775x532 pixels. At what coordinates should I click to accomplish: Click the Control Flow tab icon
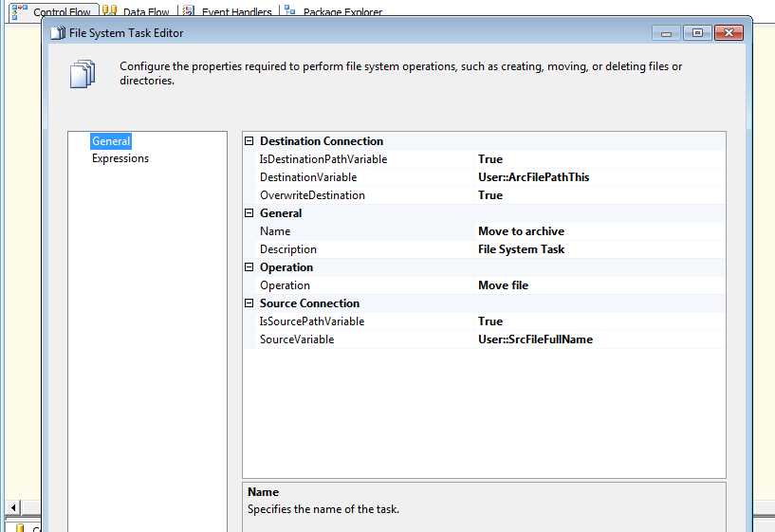19,11
